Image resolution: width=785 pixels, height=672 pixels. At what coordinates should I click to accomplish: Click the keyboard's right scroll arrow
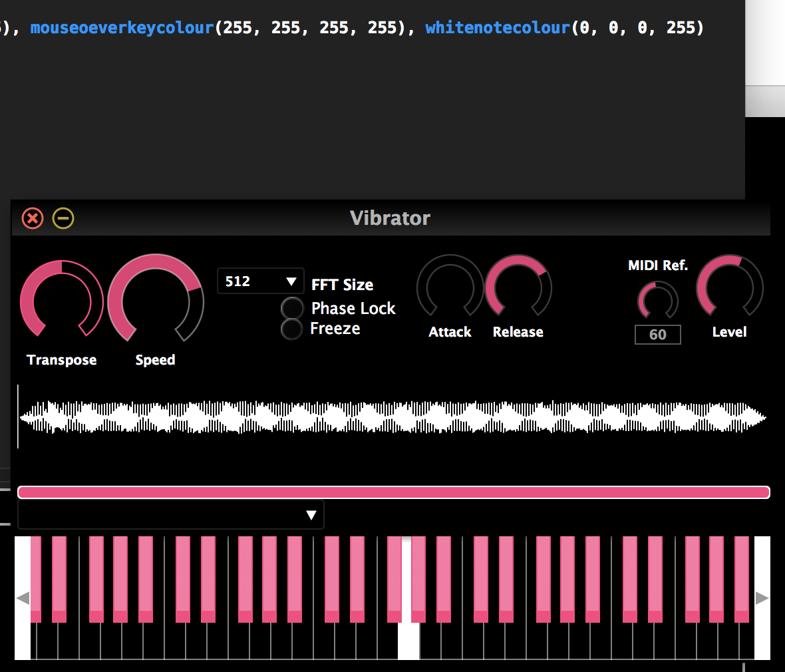click(x=762, y=598)
